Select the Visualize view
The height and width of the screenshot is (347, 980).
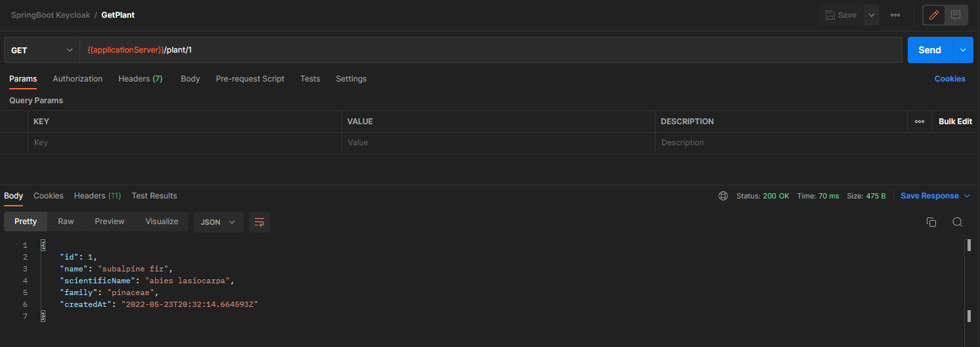162,221
